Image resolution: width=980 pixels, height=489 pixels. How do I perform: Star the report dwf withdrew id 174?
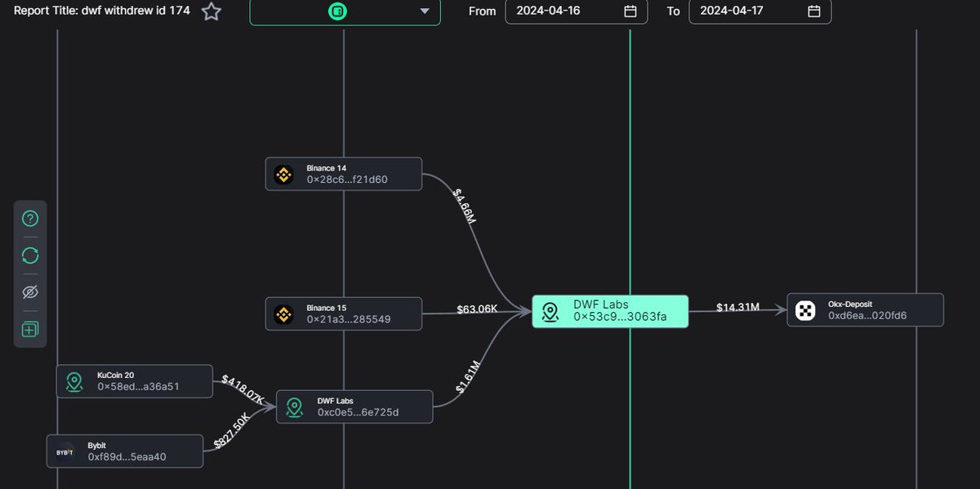point(212,11)
